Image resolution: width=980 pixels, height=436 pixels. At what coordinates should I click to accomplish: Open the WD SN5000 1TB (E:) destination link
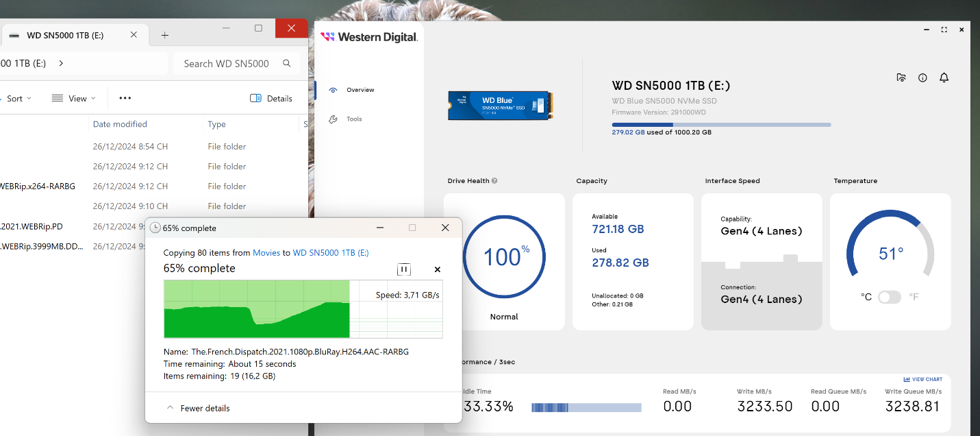click(331, 253)
